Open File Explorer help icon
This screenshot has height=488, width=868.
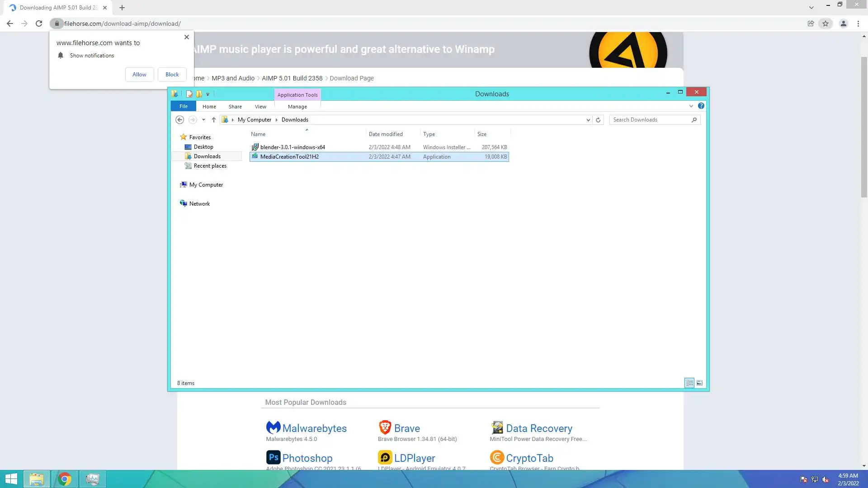click(701, 106)
